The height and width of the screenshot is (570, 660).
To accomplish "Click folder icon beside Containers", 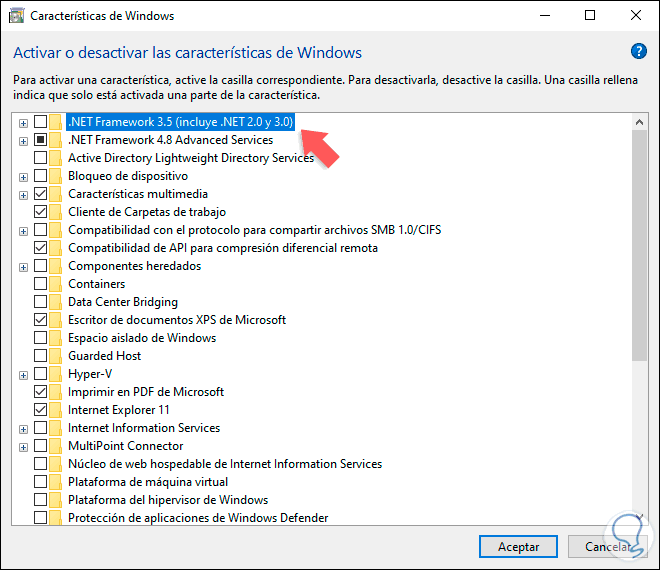I will coord(55,284).
